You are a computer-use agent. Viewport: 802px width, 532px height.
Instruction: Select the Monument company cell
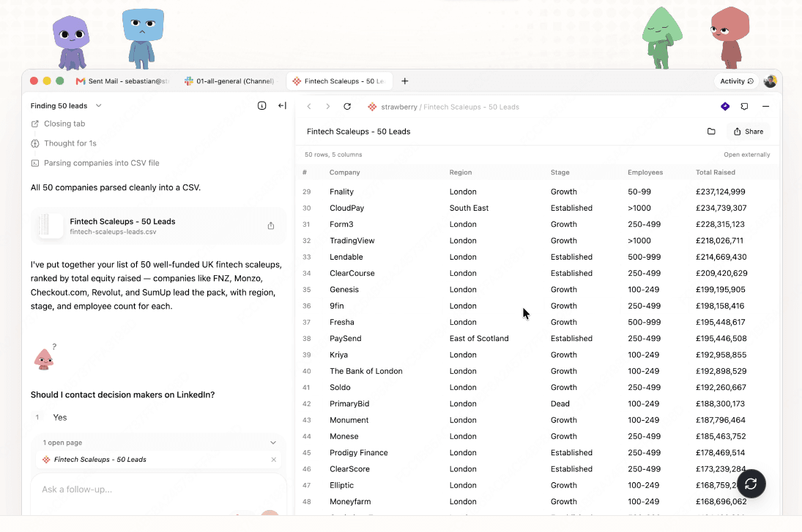click(x=349, y=420)
